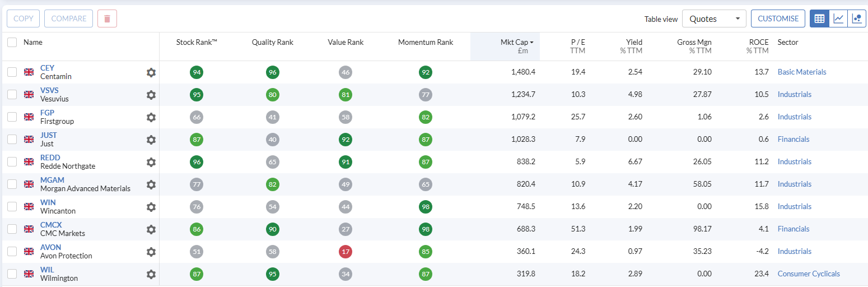Image resolution: width=868 pixels, height=287 pixels.
Task: Open settings gear for Just row
Action: click(151, 140)
